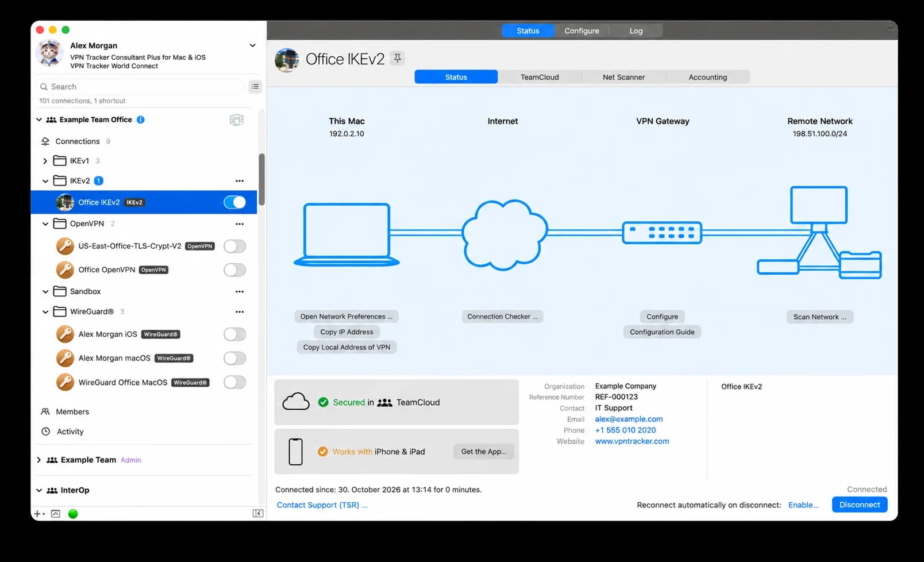Click the pin icon next to Office IKEv2 title

click(x=397, y=58)
